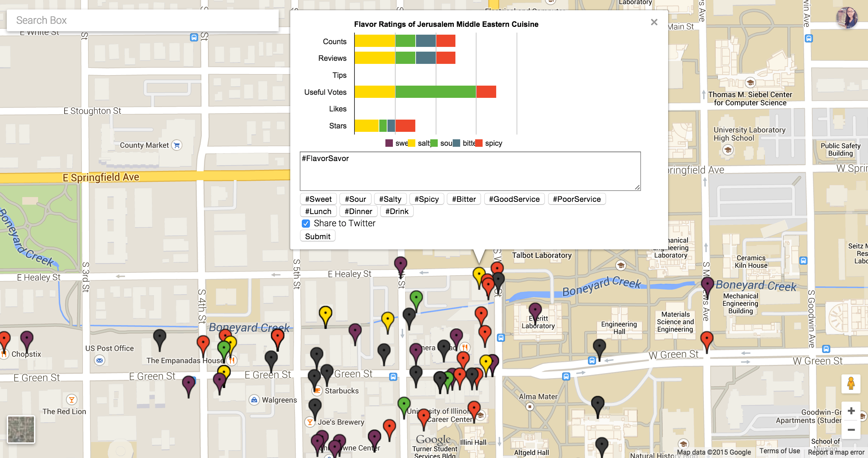Image resolution: width=868 pixels, height=458 pixels.
Task: Click The Red Lion cocktail icon
Action: pyautogui.click(x=71, y=400)
